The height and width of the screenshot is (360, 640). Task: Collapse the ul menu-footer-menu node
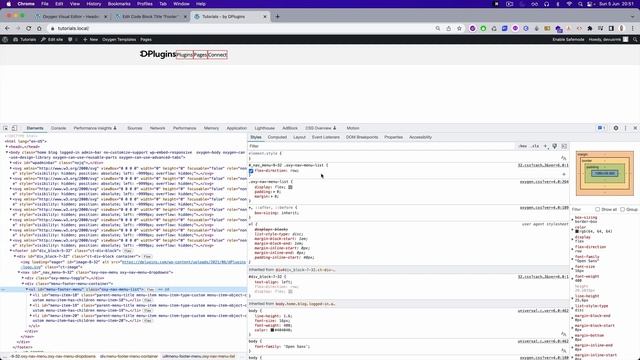tap(27, 289)
